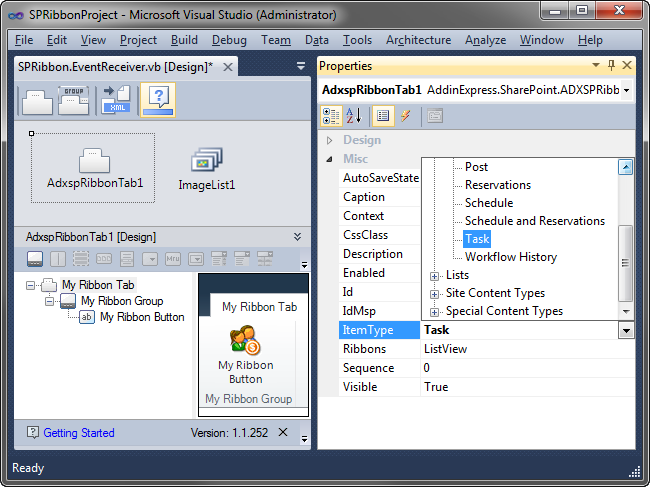Select My Ribbon Tab tree item
The width and height of the screenshot is (650, 487).
tap(98, 285)
